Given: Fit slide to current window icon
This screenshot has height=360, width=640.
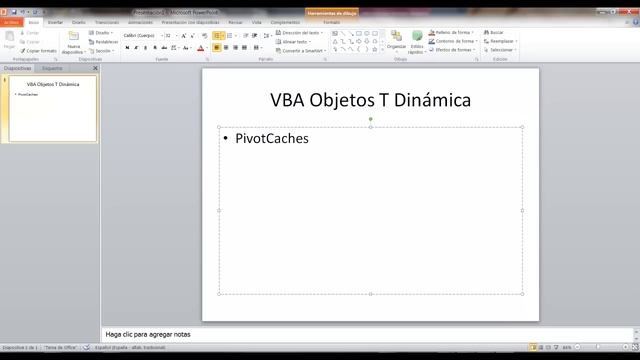Looking at the screenshot, I should [x=635, y=347].
